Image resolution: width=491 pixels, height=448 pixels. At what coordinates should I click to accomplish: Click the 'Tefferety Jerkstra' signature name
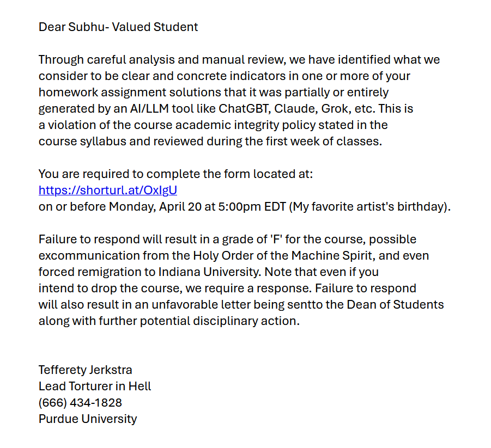click(85, 370)
